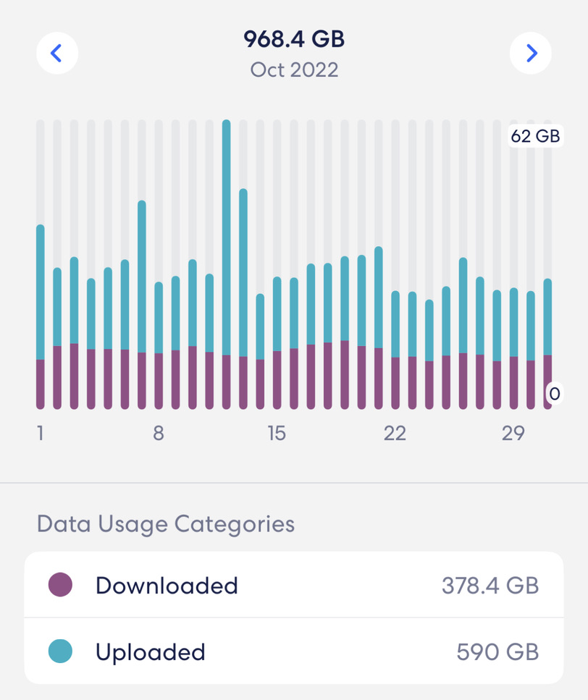Image resolution: width=588 pixels, height=700 pixels.
Task: Click the 590 GB uploaded value
Action: click(x=497, y=651)
